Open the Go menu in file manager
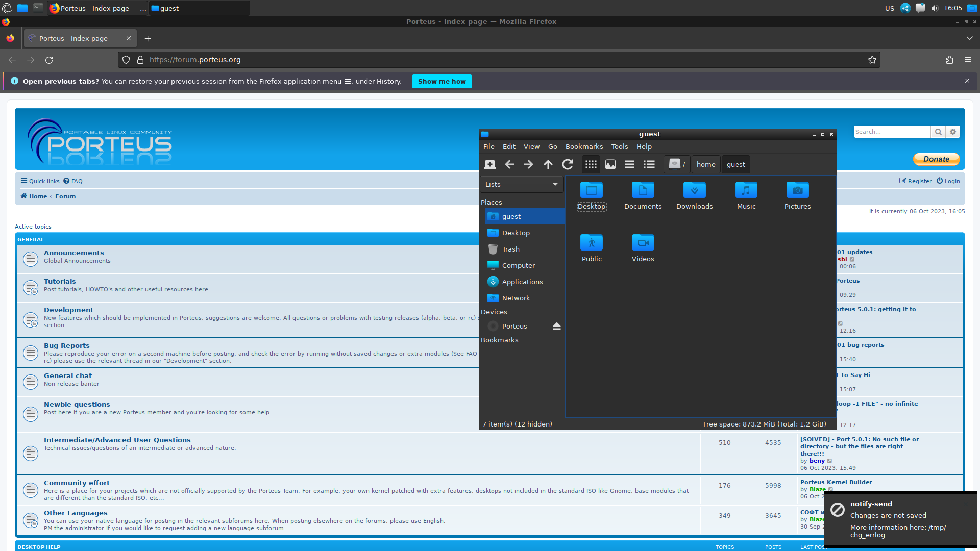 (553, 146)
